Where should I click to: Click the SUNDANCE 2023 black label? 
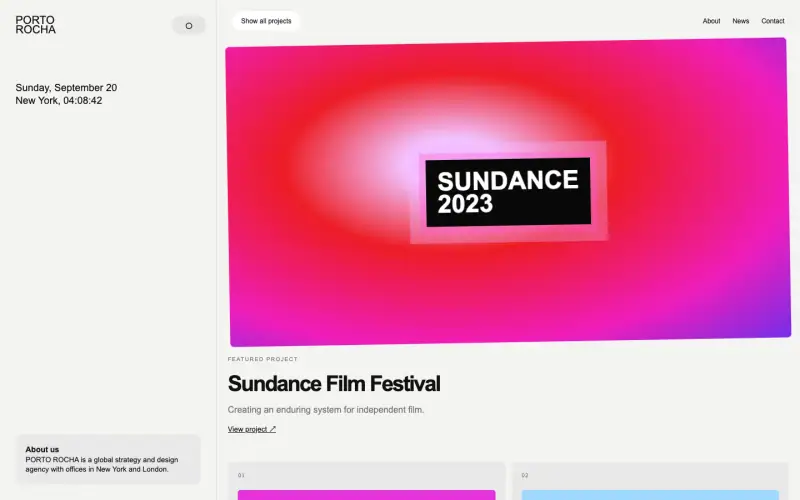tap(508, 192)
